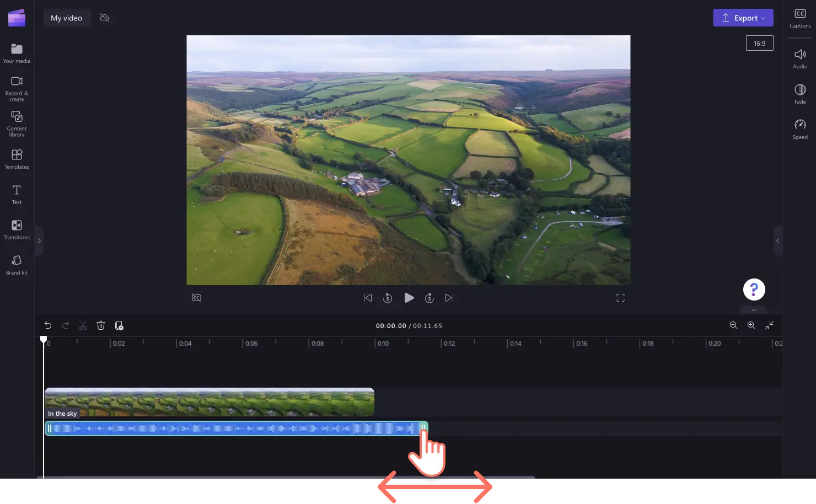Image resolution: width=816 pixels, height=504 pixels.
Task: Collapse the right property panel
Action: click(x=778, y=240)
